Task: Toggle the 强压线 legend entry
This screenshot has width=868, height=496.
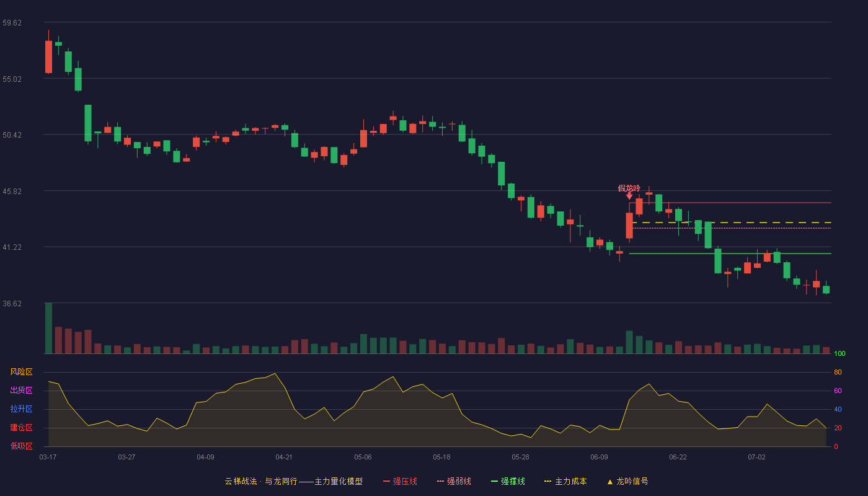Action: [x=400, y=481]
